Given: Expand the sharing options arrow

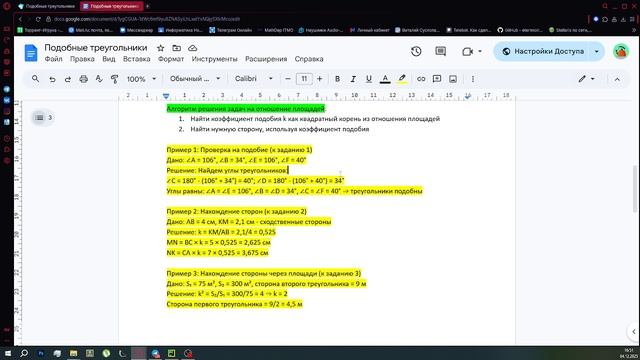Looking at the screenshot, I should (596, 51).
